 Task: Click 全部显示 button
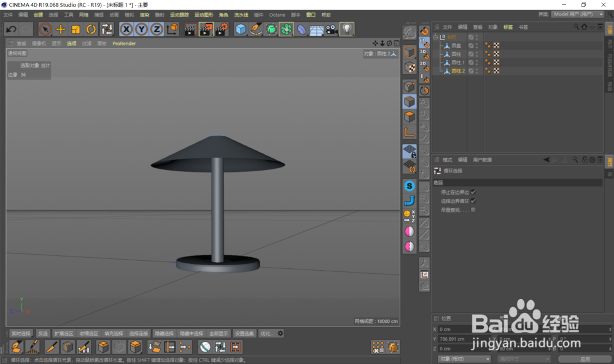(x=219, y=333)
